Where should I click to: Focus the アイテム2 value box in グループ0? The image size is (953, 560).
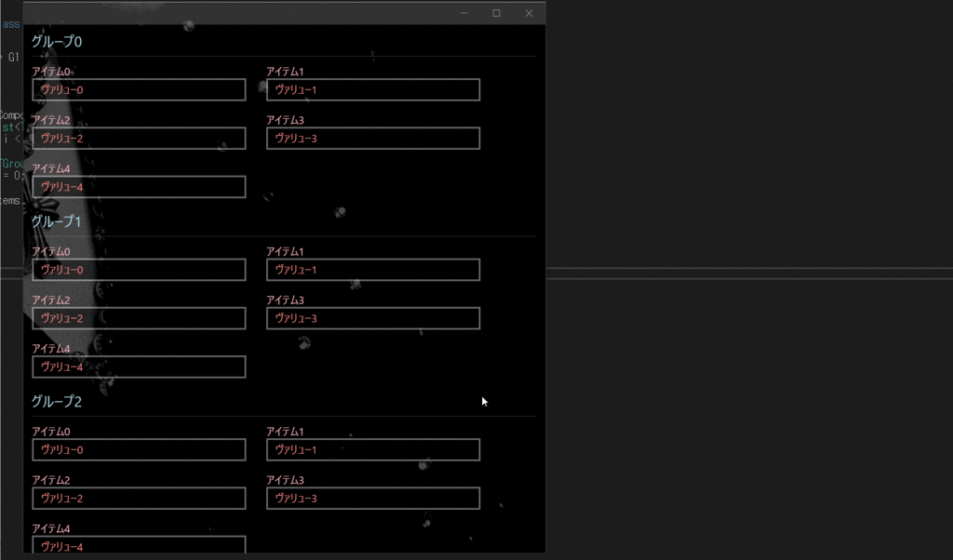tap(140, 139)
